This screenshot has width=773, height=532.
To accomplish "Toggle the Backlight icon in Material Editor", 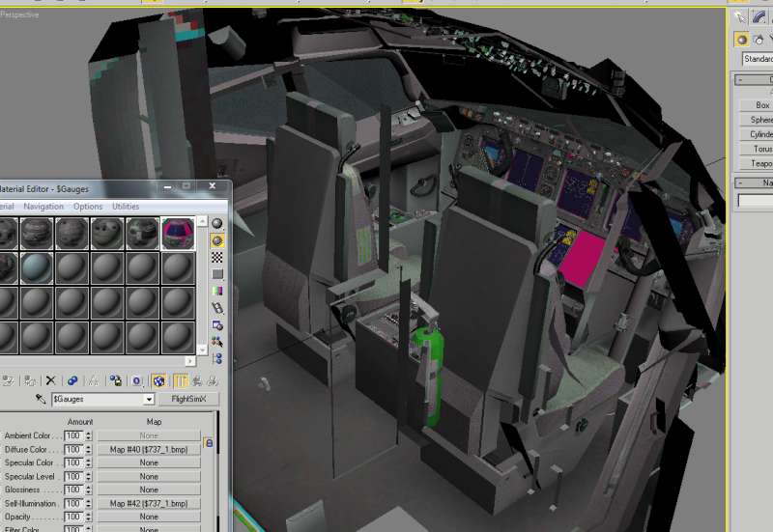I will [x=216, y=240].
